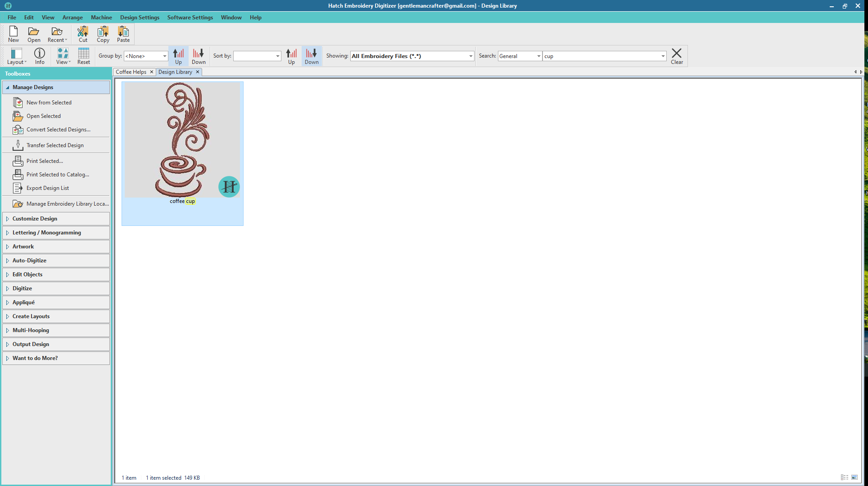
Task: Select the coffee cup design thumbnail
Action: tap(182, 140)
